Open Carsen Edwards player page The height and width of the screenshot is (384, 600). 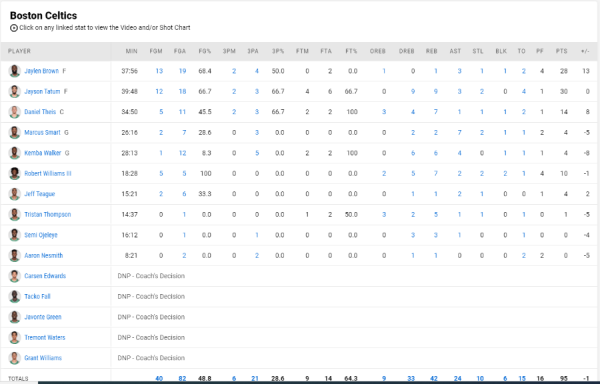point(45,276)
